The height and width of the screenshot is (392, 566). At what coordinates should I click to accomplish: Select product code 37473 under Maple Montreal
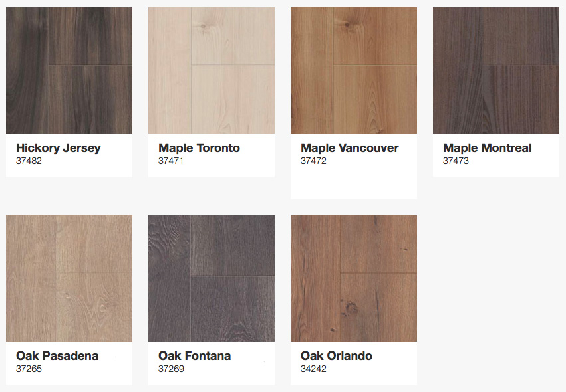point(456,161)
